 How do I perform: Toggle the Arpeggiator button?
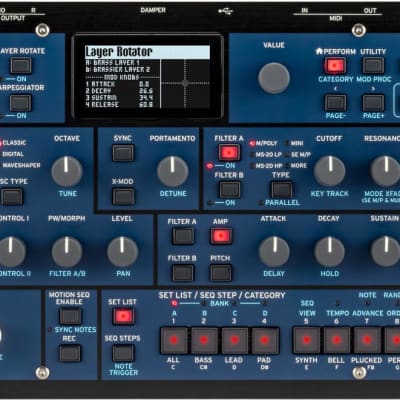21,103
